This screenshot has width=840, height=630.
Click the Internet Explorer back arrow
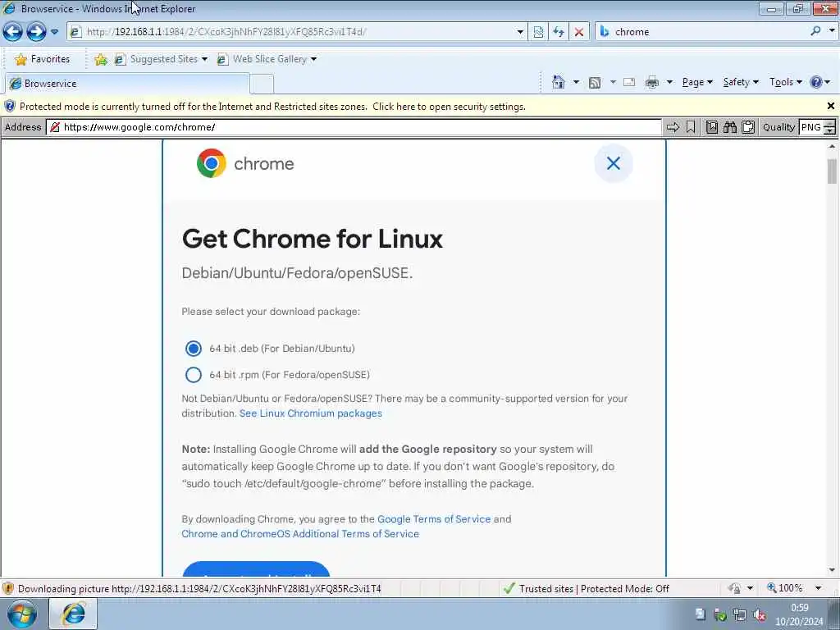pyautogui.click(x=13, y=32)
